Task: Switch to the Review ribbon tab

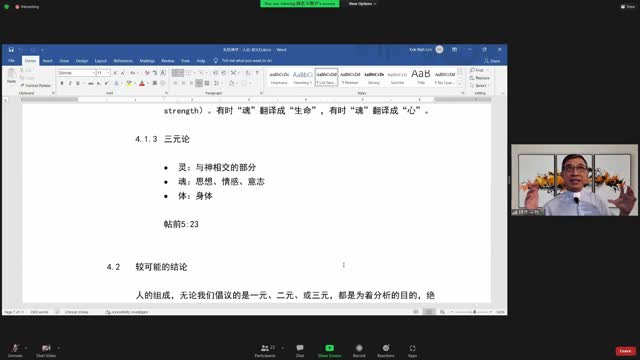Action: click(167, 61)
